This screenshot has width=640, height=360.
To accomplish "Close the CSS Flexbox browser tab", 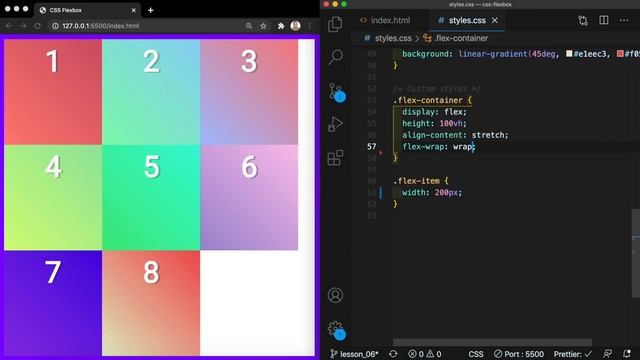I will tap(133, 10).
